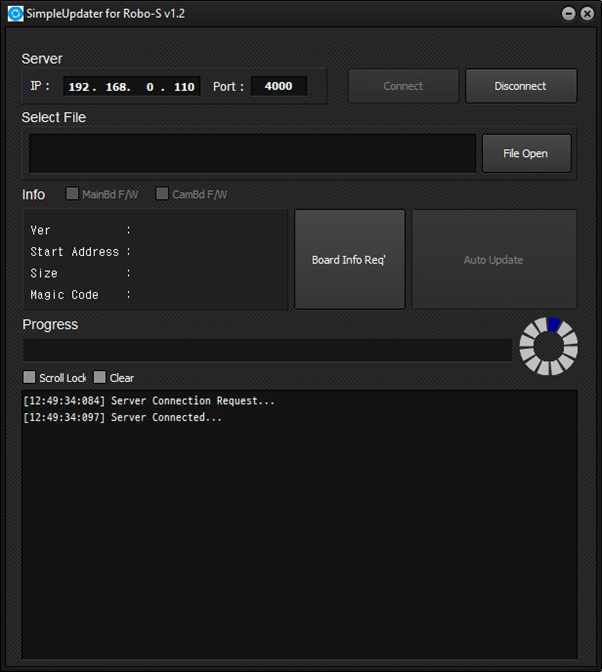Check the Clear checkbox above the log
602x672 pixels.
point(99,378)
